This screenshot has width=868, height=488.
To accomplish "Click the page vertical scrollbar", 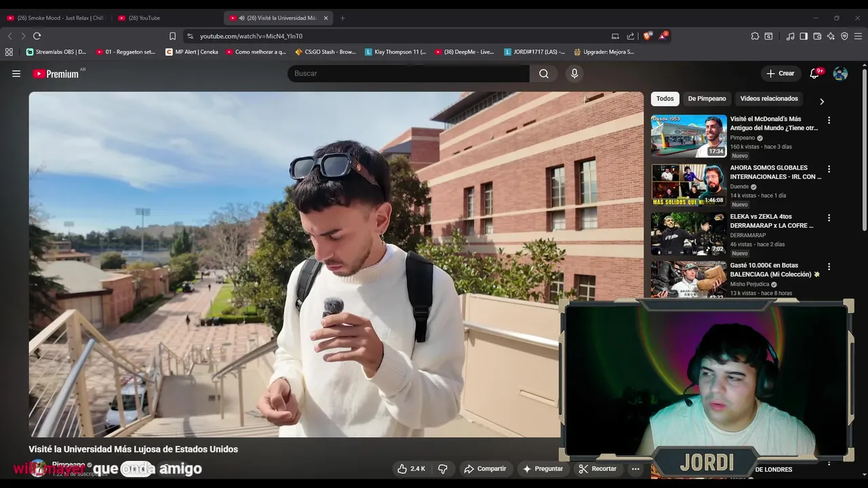I will [864, 149].
